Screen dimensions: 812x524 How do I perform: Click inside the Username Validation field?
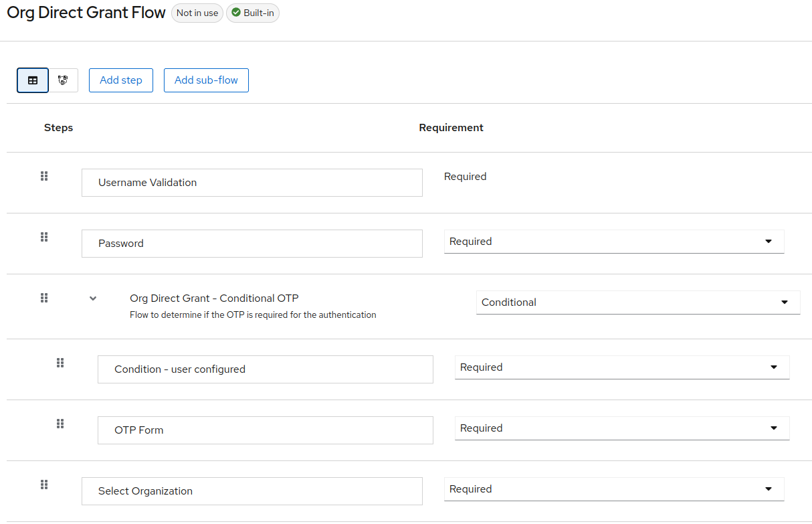251,182
